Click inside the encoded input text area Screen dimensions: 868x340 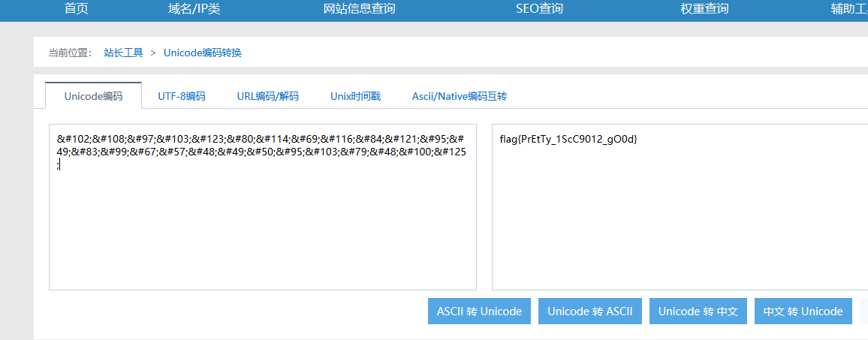262,207
